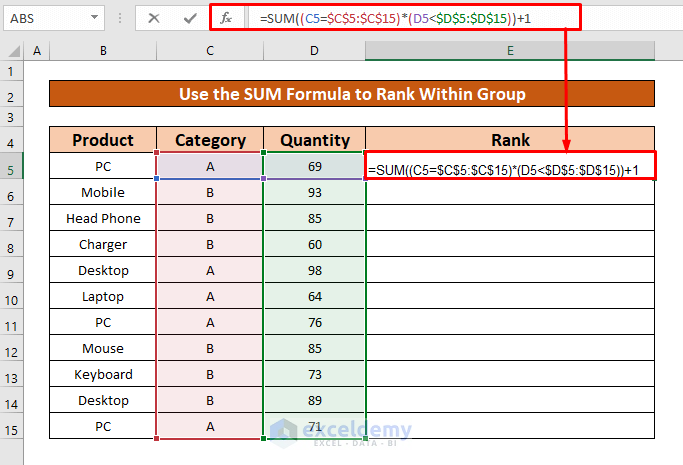The height and width of the screenshot is (465, 683).
Task: Click the title cell about SUM Formula Rank
Action: [352, 94]
